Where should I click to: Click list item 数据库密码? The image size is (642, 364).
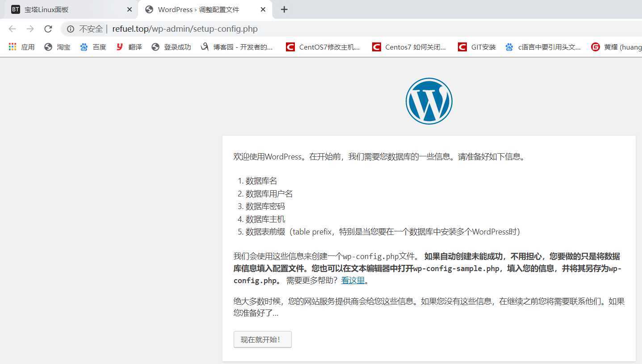tap(265, 206)
